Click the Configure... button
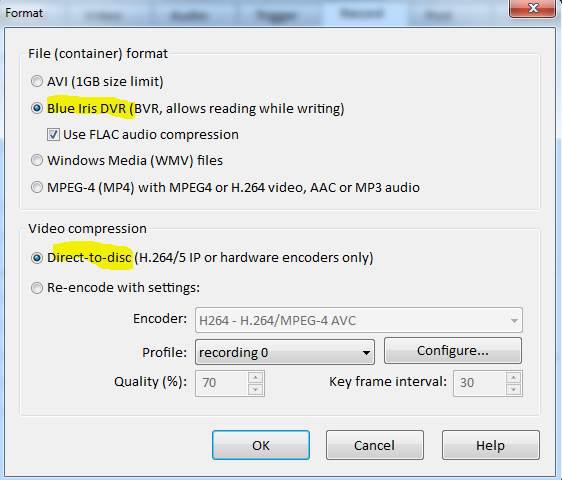Screen dimensions: 562x480 tap(453, 351)
